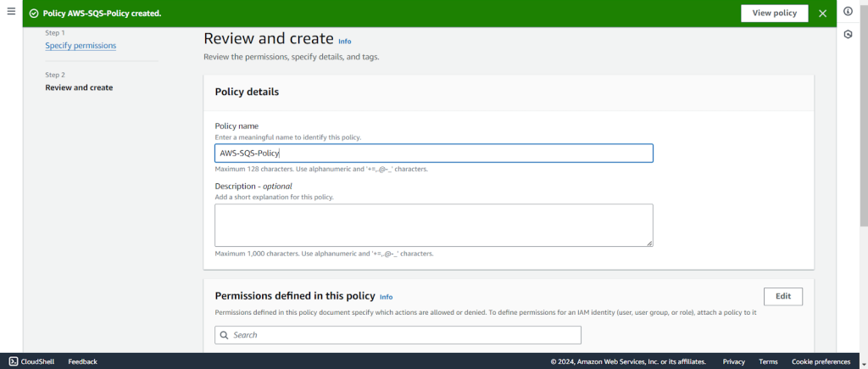Go to Step 1 Specify permissions
This screenshot has height=369, width=868.
81,46
